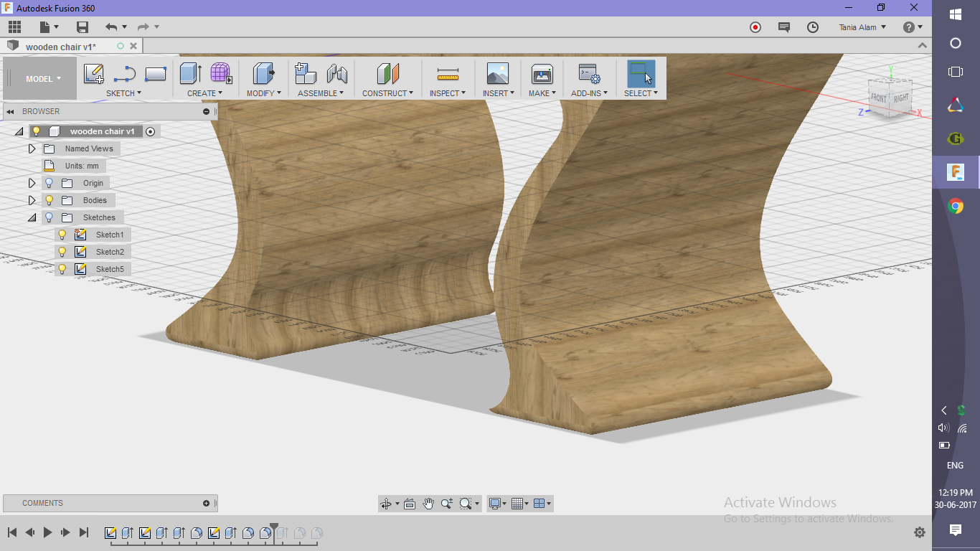This screenshot has width=980, height=551.
Task: Open the Viewports layout dropdown
Action: pyautogui.click(x=543, y=504)
